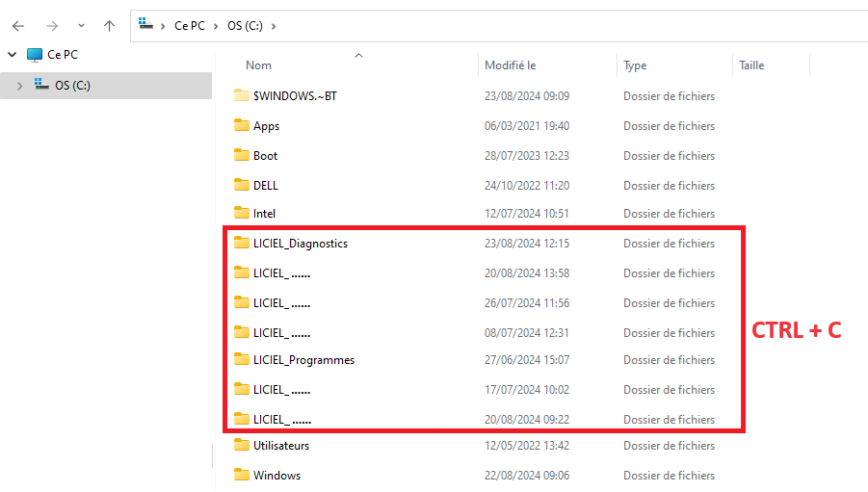Select 'OS (C:)' in navigation pane
The width and height of the screenshot is (868, 492).
[x=72, y=86]
